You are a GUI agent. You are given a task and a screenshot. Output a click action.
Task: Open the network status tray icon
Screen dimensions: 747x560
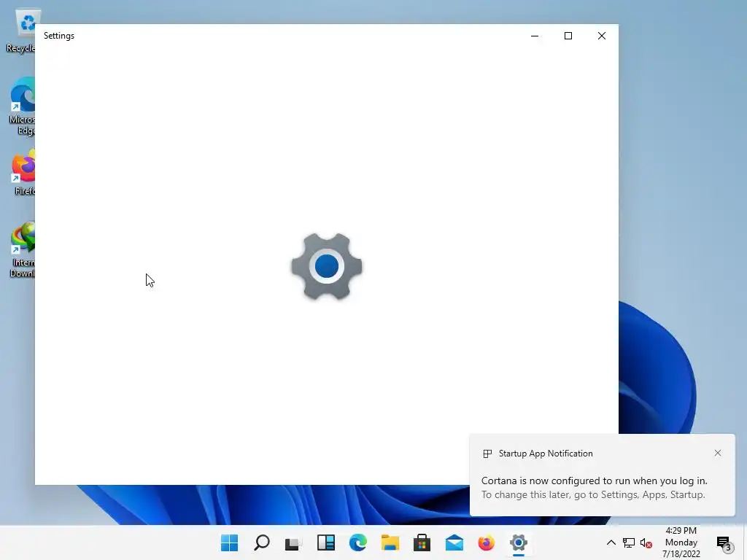click(629, 542)
